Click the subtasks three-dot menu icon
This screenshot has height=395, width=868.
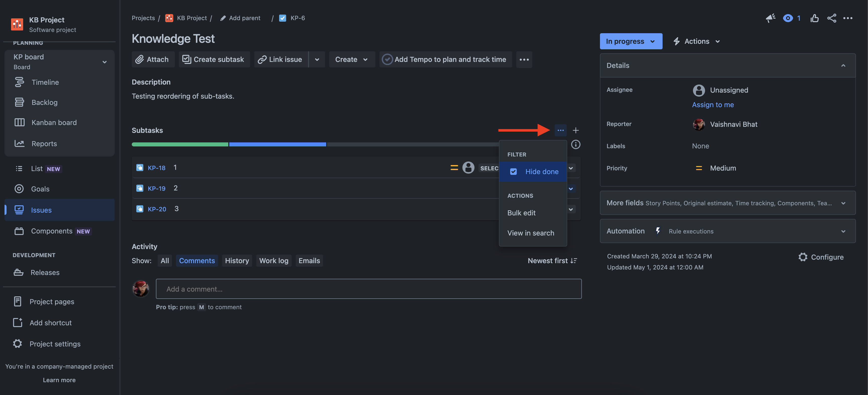click(560, 130)
